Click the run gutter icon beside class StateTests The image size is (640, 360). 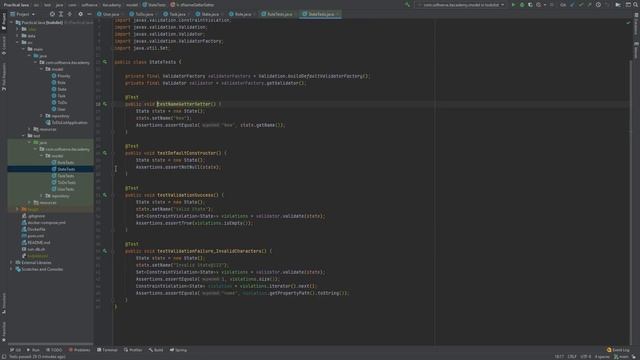[x=105, y=62]
